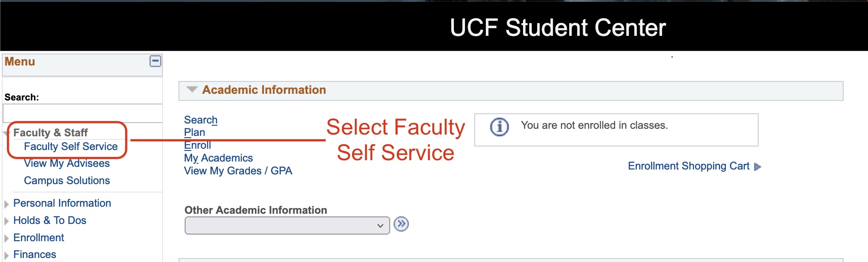Open the Plan link
The image size is (868, 262).
pos(194,132)
